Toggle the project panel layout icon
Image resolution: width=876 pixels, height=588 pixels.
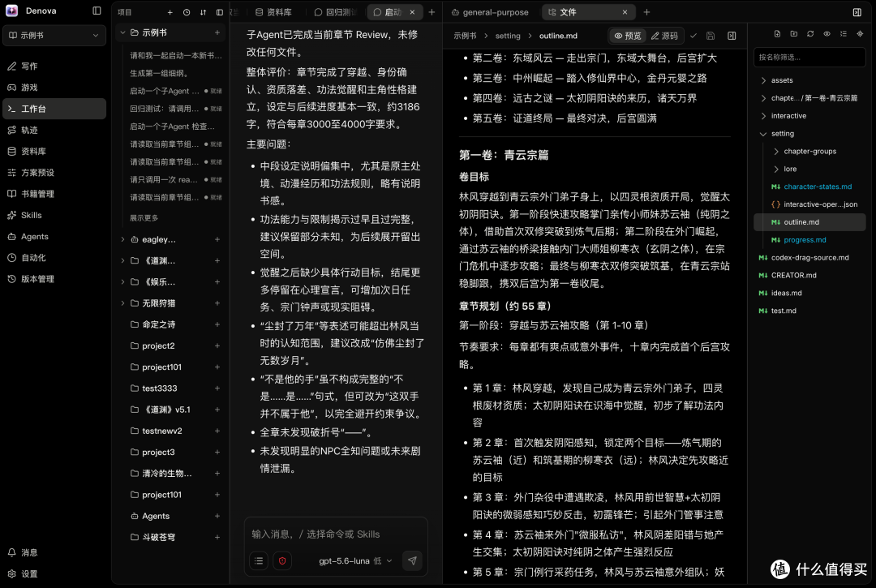click(220, 12)
